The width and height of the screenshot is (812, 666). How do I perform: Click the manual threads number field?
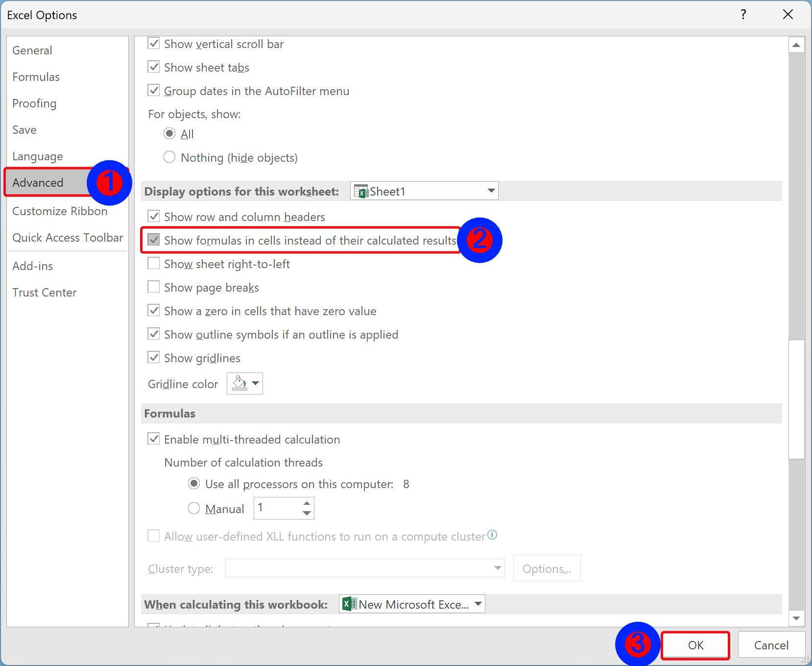click(x=277, y=508)
